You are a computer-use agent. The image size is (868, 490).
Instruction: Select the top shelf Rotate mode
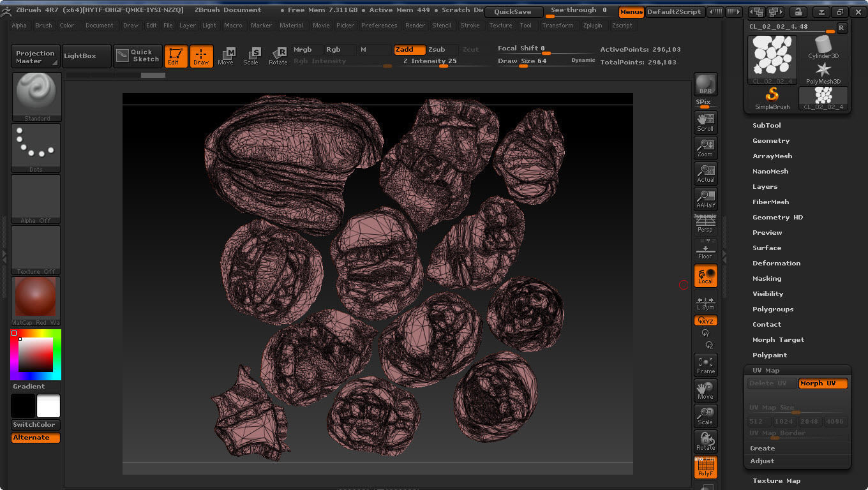278,56
